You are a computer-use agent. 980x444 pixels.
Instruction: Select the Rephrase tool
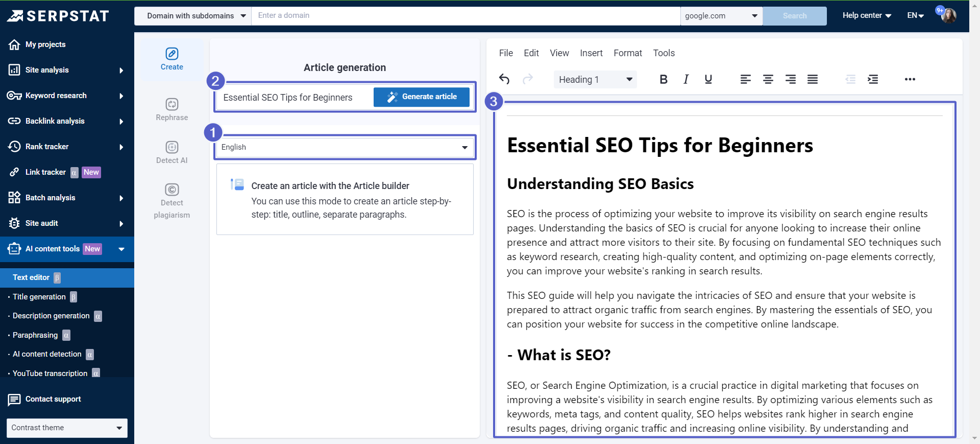pyautogui.click(x=172, y=109)
